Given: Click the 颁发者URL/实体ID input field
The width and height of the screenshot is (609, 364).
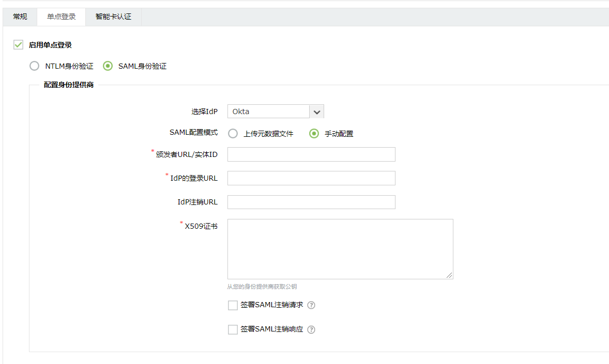Looking at the screenshot, I should (311, 154).
